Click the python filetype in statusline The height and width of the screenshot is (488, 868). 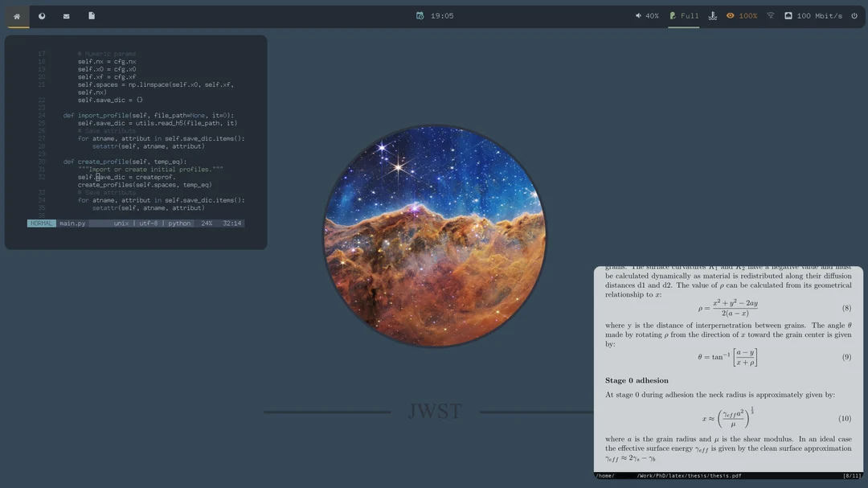pos(179,223)
